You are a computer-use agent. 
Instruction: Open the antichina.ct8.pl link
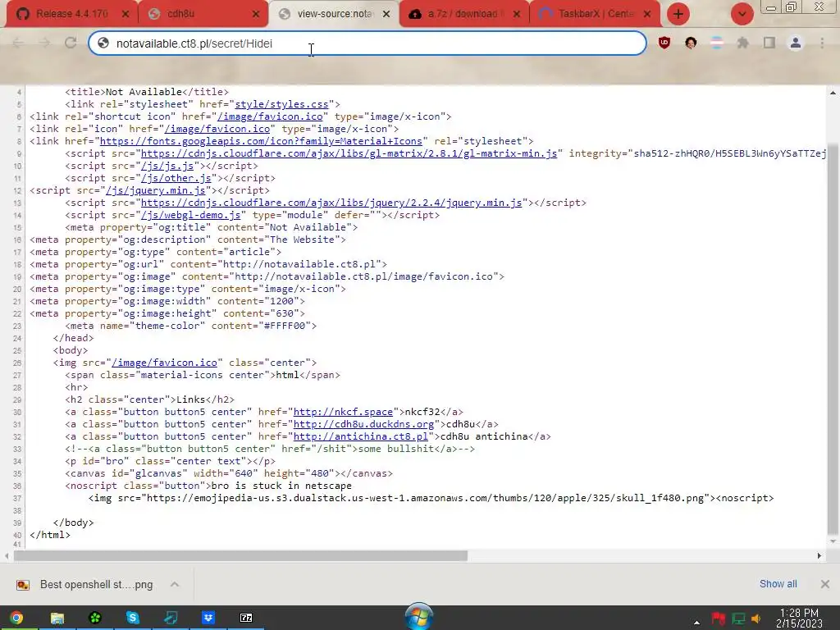361,436
